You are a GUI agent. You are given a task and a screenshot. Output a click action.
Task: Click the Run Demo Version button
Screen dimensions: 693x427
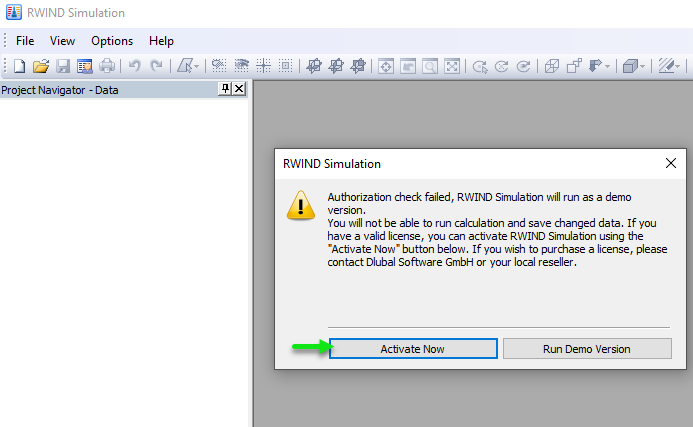(587, 349)
